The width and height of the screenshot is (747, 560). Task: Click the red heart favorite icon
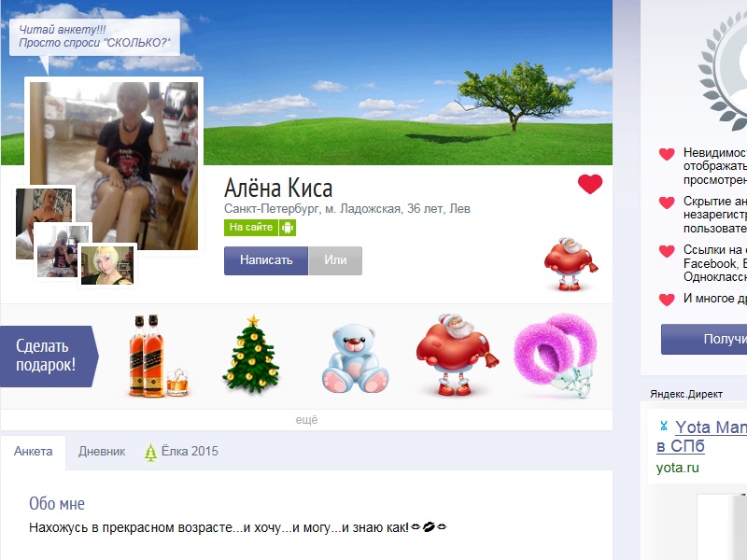tap(590, 184)
